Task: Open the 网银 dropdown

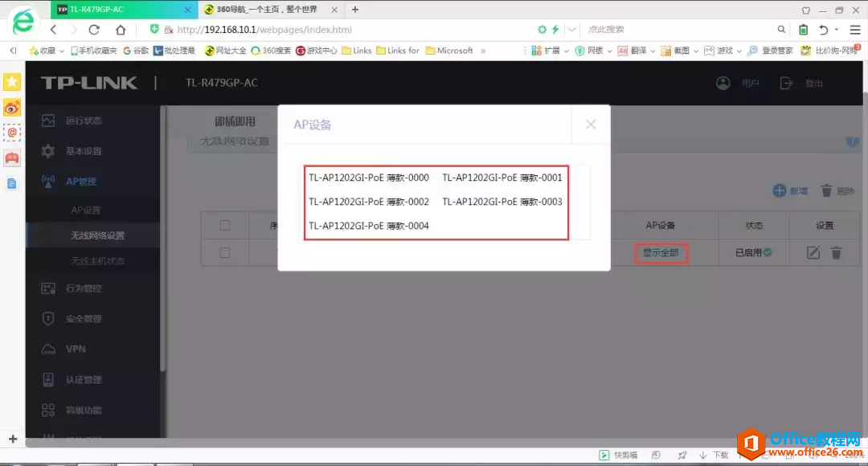Action: (x=593, y=51)
